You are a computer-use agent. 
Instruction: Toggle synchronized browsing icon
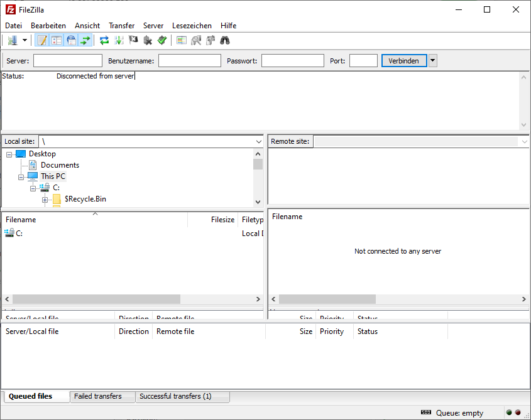[211, 40]
